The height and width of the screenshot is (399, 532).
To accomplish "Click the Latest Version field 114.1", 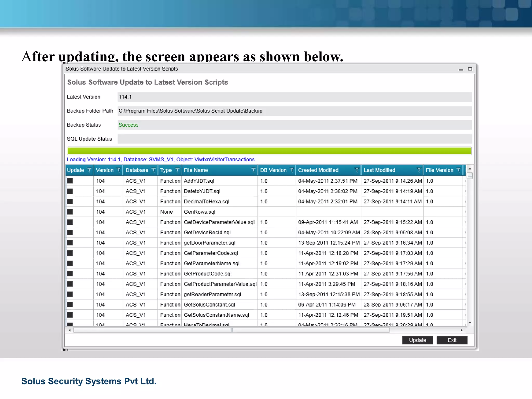I will pyautogui.click(x=295, y=97).
